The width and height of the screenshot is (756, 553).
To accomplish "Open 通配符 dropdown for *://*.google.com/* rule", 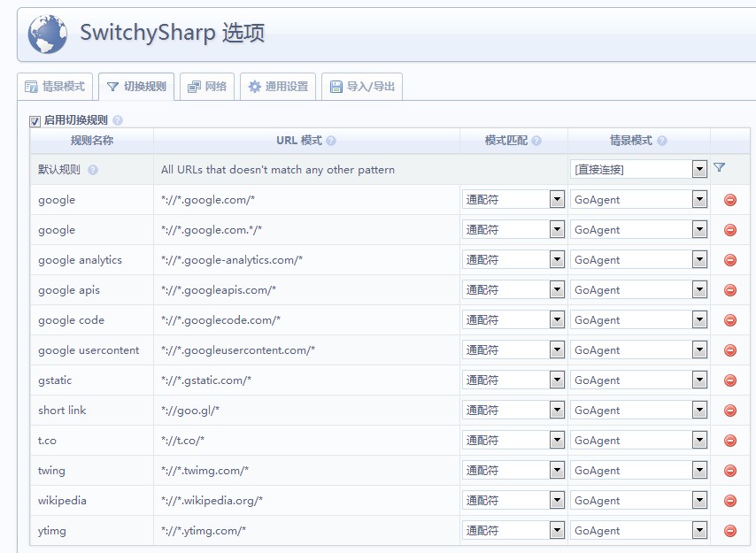I will 513,199.
